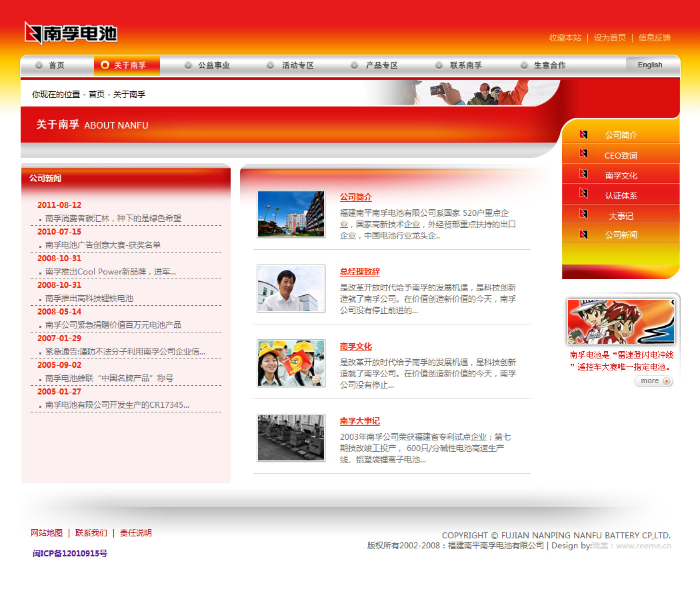Click the flag icon beside sidebar 公司新闻

pyautogui.click(x=583, y=235)
